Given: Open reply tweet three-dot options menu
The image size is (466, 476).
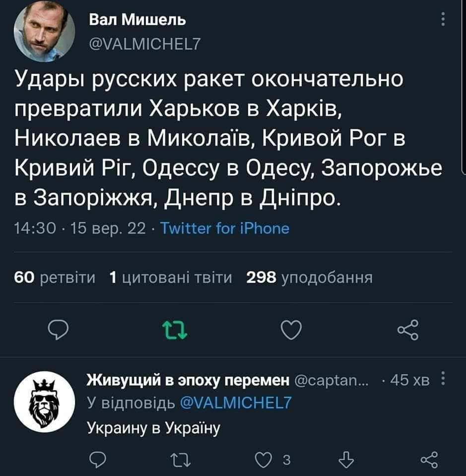Looking at the screenshot, I should (x=443, y=380).
